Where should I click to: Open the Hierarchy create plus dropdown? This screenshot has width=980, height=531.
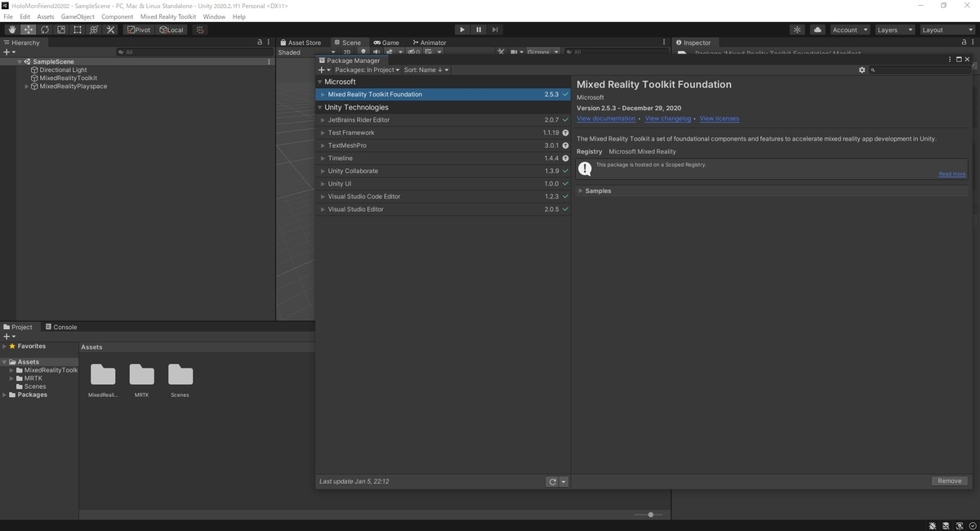coord(9,52)
